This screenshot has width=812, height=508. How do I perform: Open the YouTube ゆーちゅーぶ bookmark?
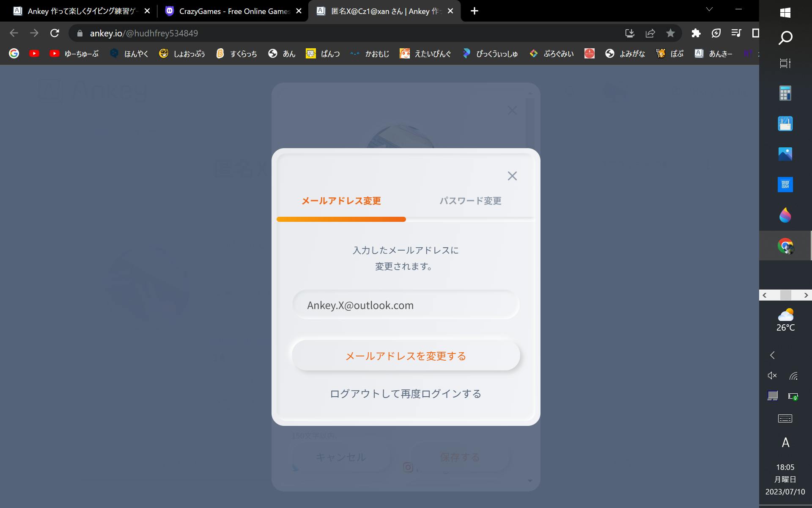(x=74, y=54)
